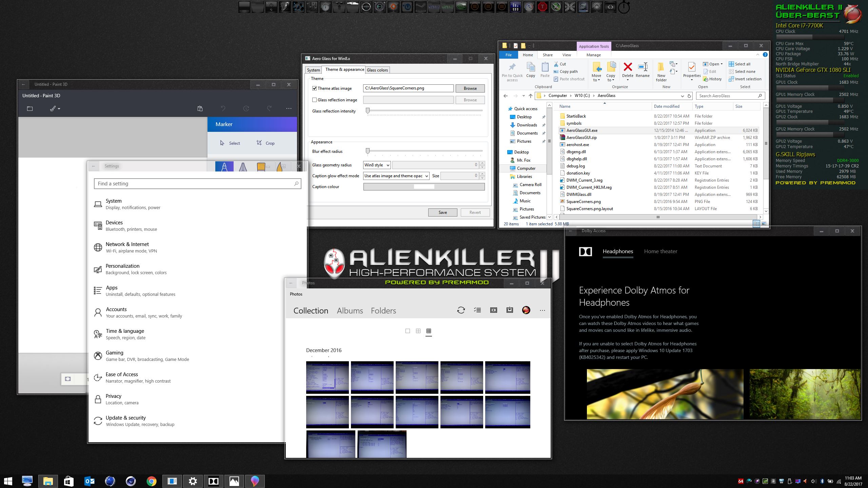Expand the Open dropdown arrow in the ribbon
Image resolution: width=868 pixels, height=488 pixels.
(x=722, y=64)
